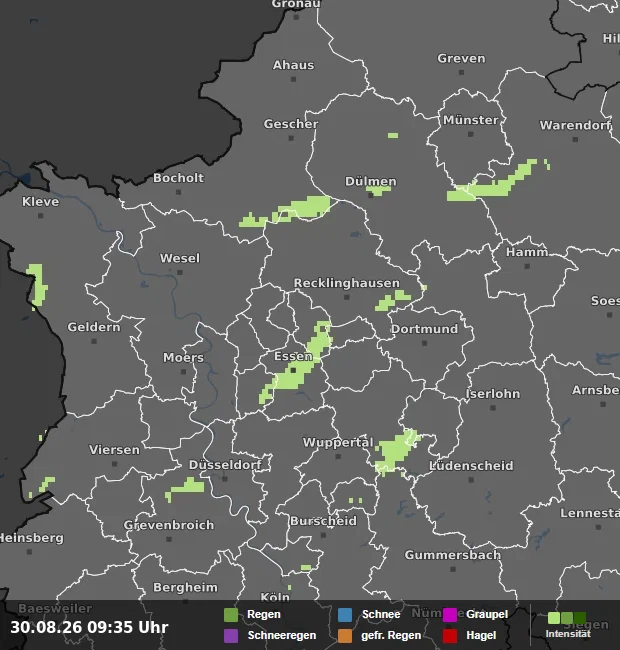Viewport: 620px width, 650px height.
Task: Click the Wesel city label
Action: (180, 258)
